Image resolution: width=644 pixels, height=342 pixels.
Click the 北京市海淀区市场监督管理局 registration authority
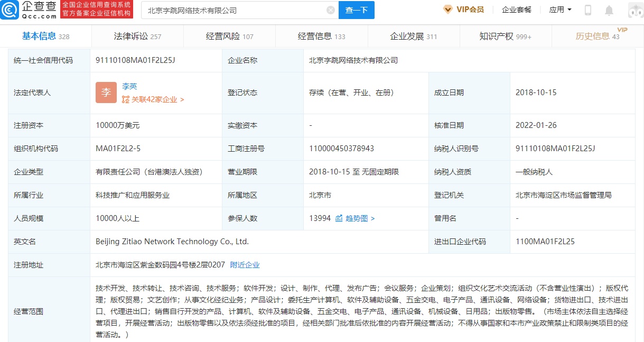click(563, 195)
